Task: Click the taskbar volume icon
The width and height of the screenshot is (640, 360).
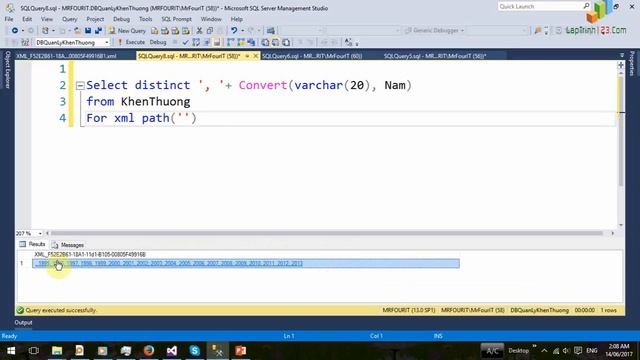Action: click(565, 351)
